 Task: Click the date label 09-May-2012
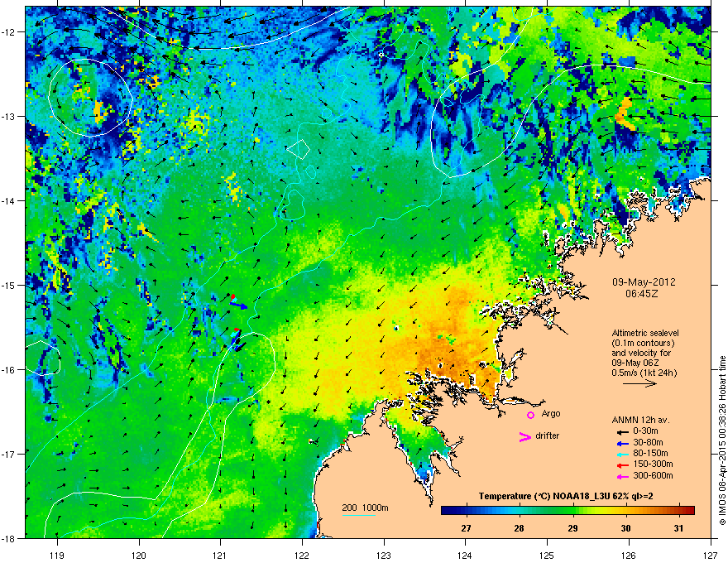pyautogui.click(x=644, y=282)
